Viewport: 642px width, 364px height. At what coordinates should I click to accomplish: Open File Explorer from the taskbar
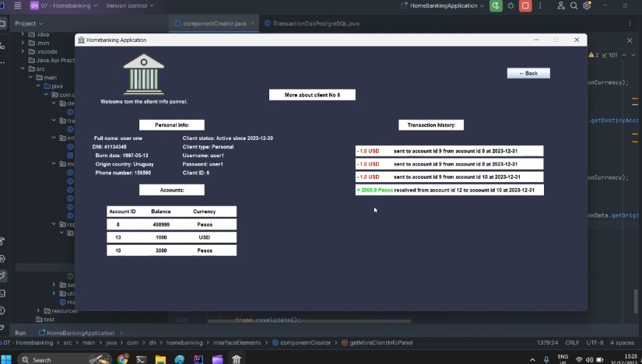pyautogui.click(x=160, y=359)
